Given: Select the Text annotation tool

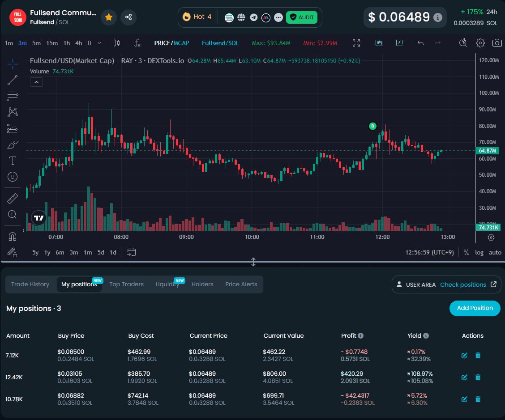Looking at the screenshot, I should pos(13,161).
